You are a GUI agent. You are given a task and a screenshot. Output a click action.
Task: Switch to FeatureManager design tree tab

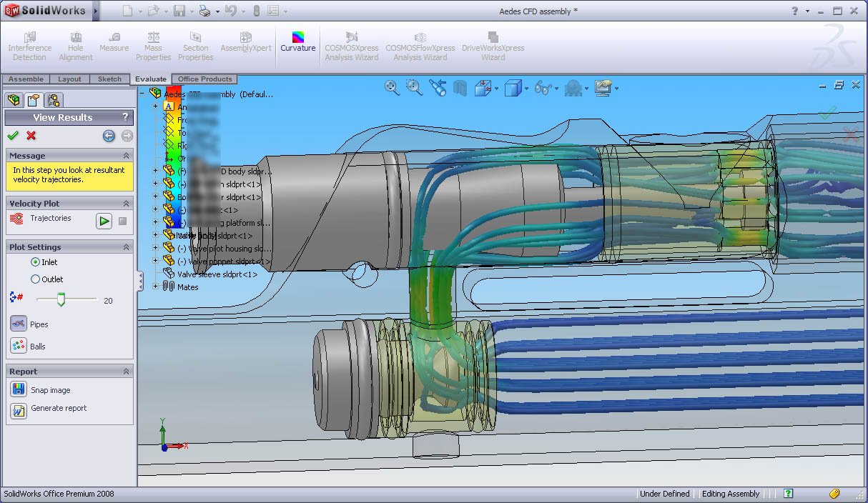click(13, 100)
